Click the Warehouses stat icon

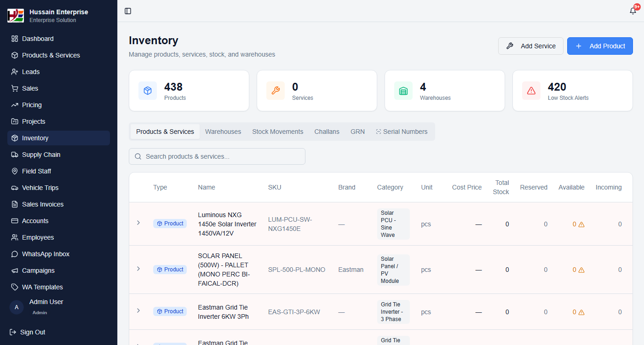click(403, 91)
